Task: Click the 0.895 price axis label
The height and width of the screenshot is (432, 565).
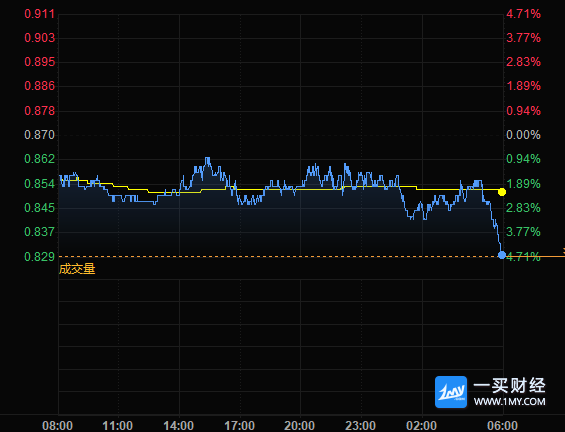Action: tap(39, 62)
